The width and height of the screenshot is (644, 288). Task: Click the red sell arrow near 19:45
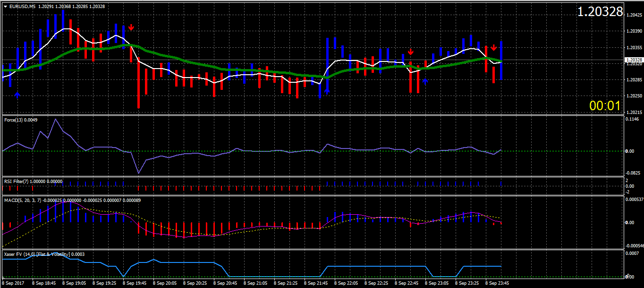click(131, 27)
